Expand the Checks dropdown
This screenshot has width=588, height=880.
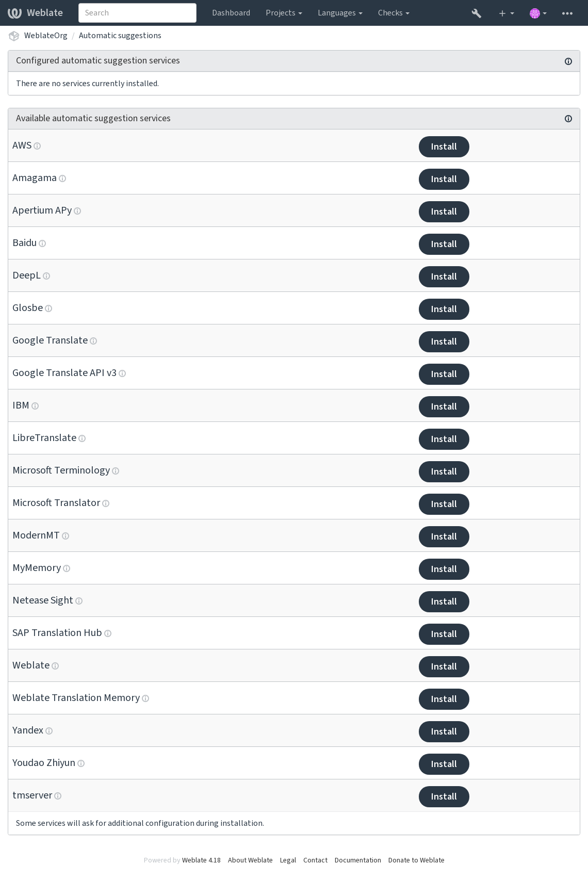pos(394,13)
